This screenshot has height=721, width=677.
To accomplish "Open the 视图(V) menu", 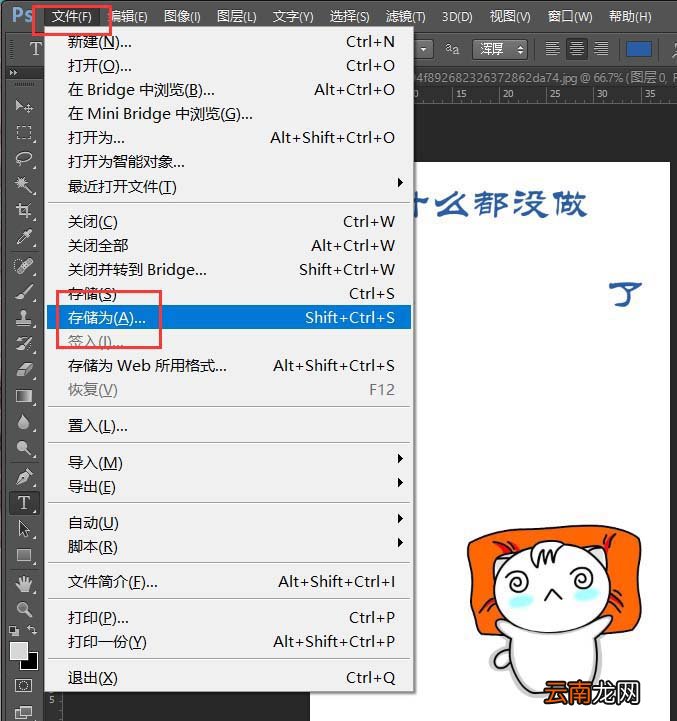I will click(x=510, y=17).
